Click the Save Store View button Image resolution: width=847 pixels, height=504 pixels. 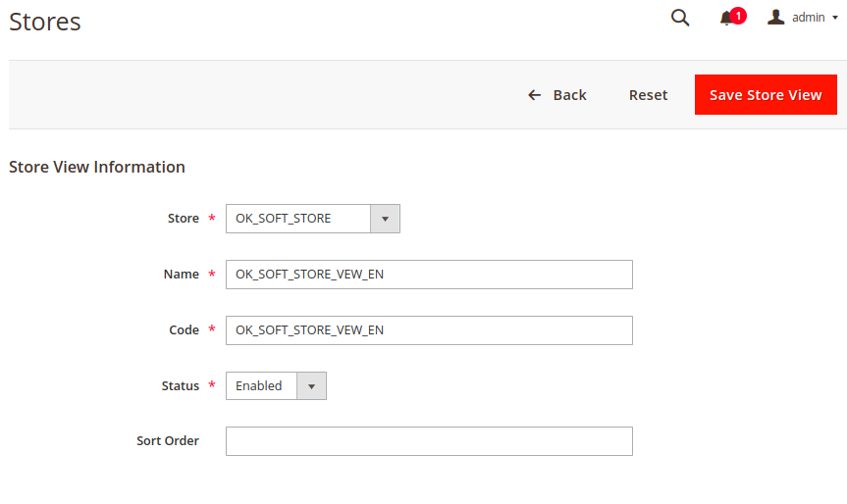point(766,94)
